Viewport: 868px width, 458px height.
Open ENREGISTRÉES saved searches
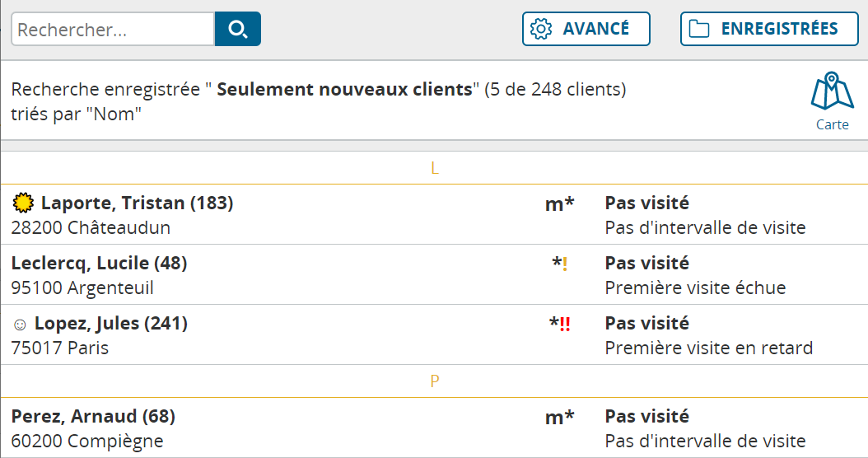[x=769, y=29]
